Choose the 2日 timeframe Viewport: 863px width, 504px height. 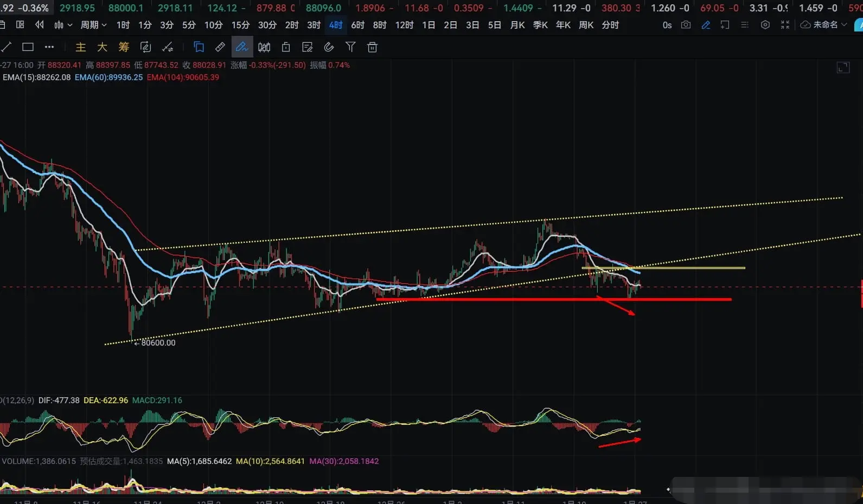[x=450, y=25]
